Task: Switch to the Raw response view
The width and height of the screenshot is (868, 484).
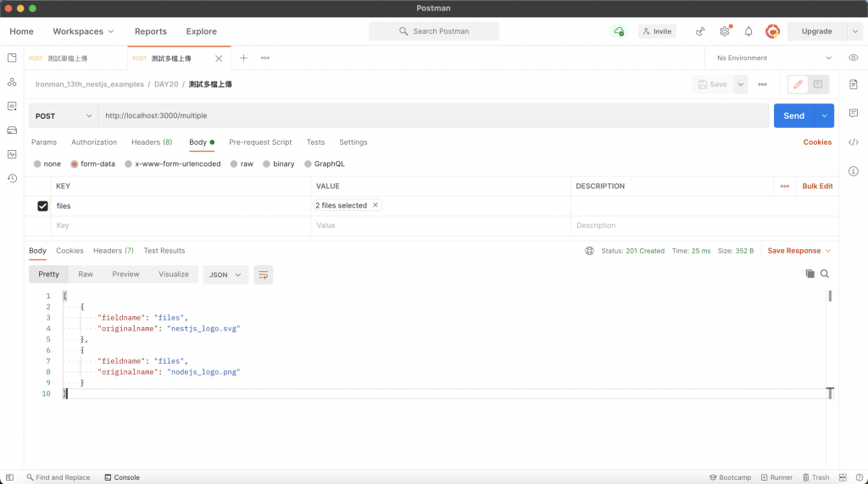Action: (x=86, y=275)
